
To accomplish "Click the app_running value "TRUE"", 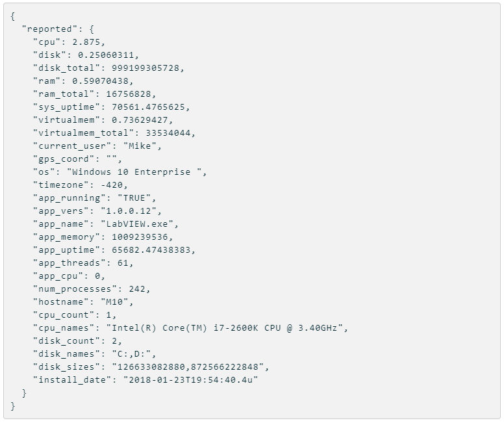I will coord(134,198).
